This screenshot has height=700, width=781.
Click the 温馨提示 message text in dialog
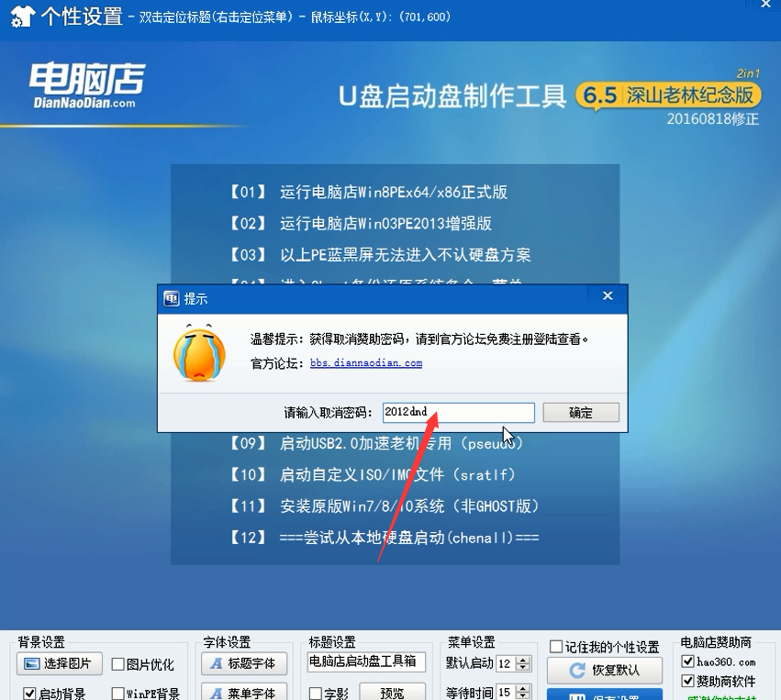tap(418, 339)
